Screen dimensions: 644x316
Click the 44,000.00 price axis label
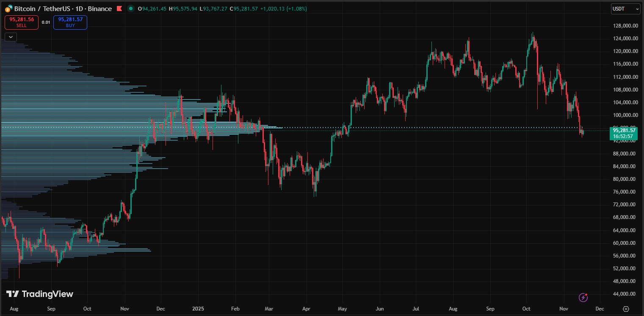[x=625, y=294]
